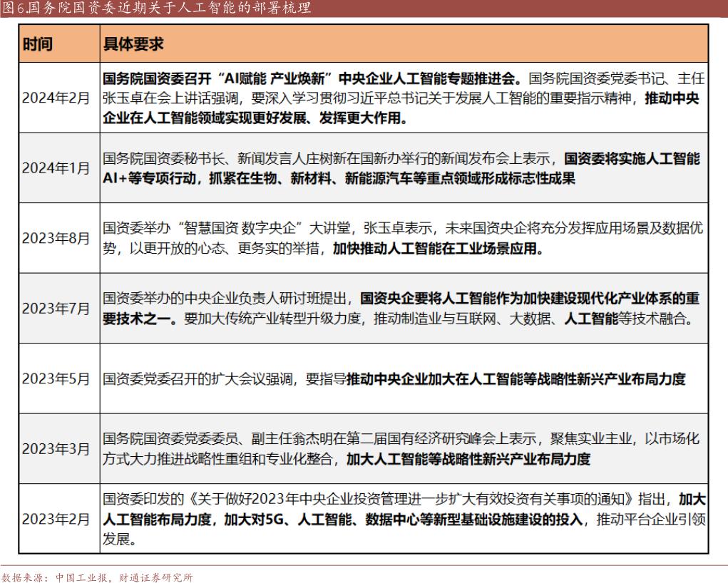The image size is (728, 583).
Task: Select the 具体要求 column header
Action: coord(133,44)
